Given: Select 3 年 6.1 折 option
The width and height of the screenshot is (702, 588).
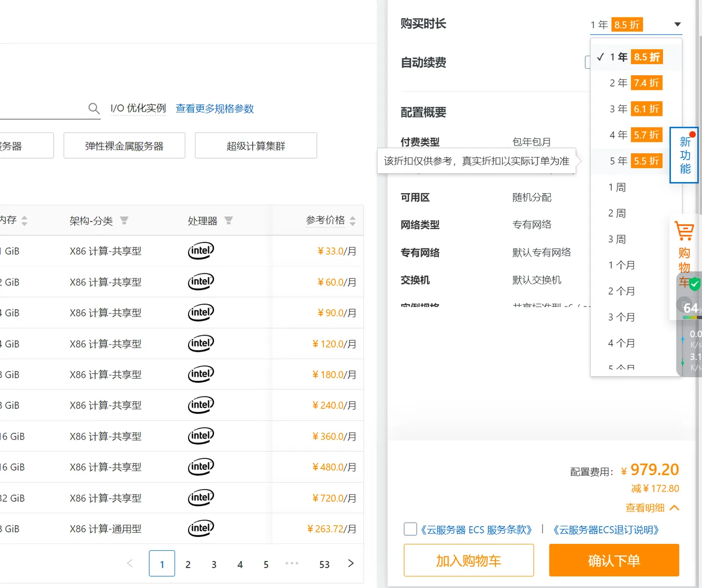Looking at the screenshot, I should click(x=636, y=109).
